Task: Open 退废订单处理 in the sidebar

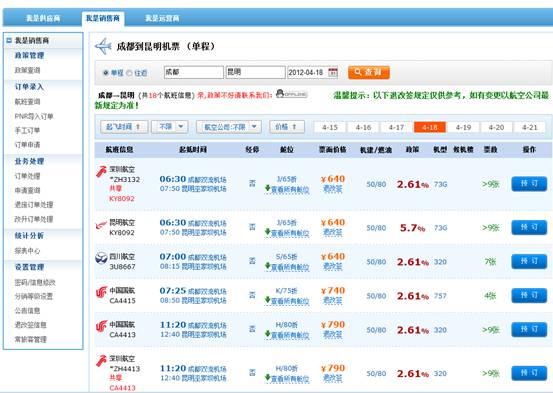Action: (x=34, y=205)
